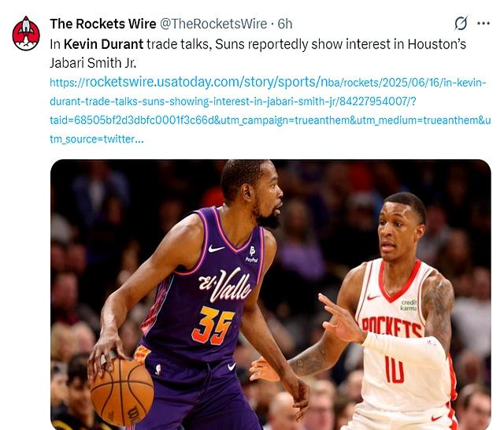This screenshot has width=504, height=430.
Task: Click the basketball in the photo
Action: pos(122,391)
